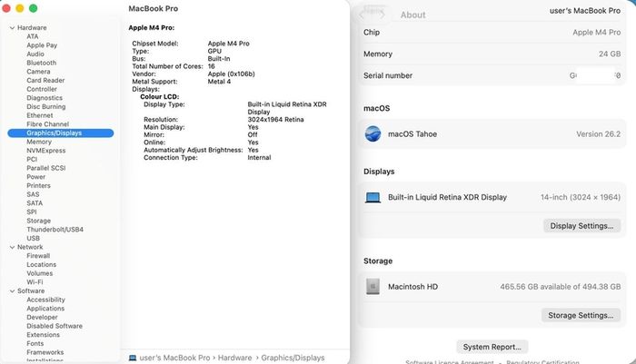This screenshot has height=364, width=636.
Task: Open the Software Licence Agreement link
Action: coord(449,361)
